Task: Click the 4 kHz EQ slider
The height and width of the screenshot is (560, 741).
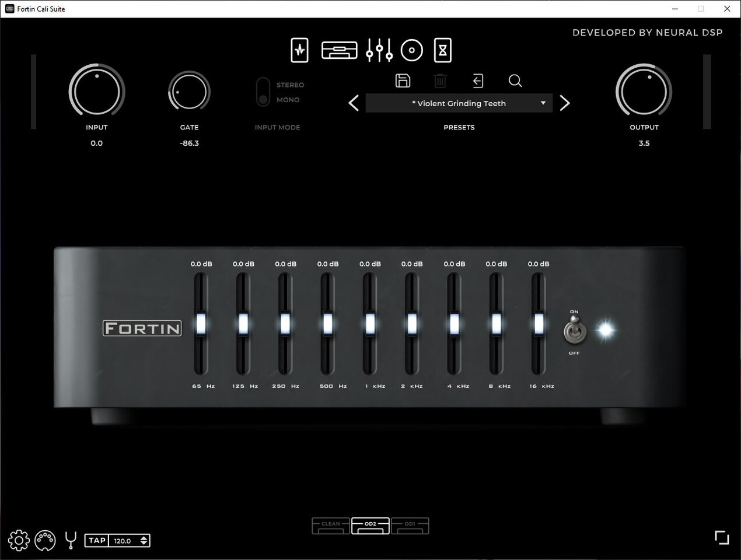Action: click(455, 324)
